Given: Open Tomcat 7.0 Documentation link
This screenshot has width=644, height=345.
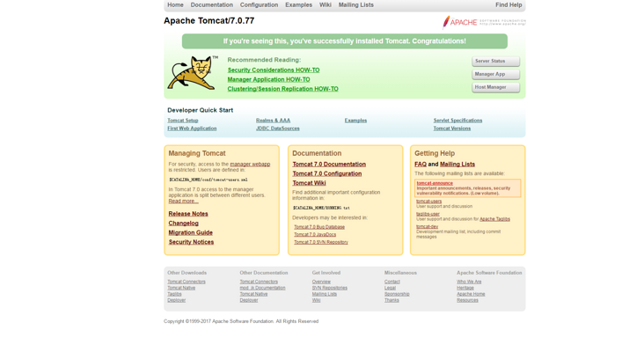Looking at the screenshot, I should (x=329, y=165).
